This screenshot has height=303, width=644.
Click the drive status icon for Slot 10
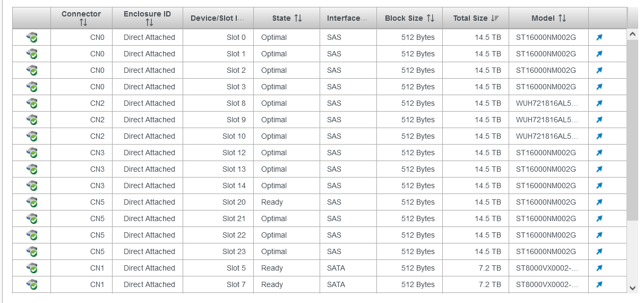click(x=32, y=136)
